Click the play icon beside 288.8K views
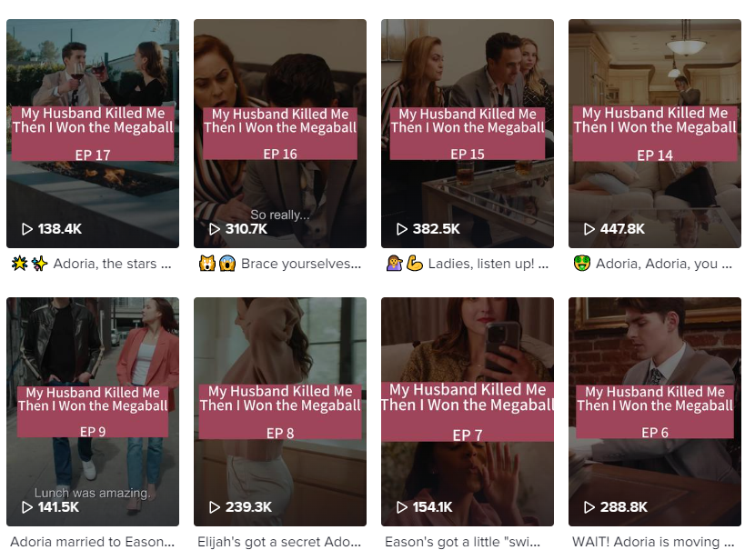The width and height of the screenshot is (755, 560). coord(589,507)
